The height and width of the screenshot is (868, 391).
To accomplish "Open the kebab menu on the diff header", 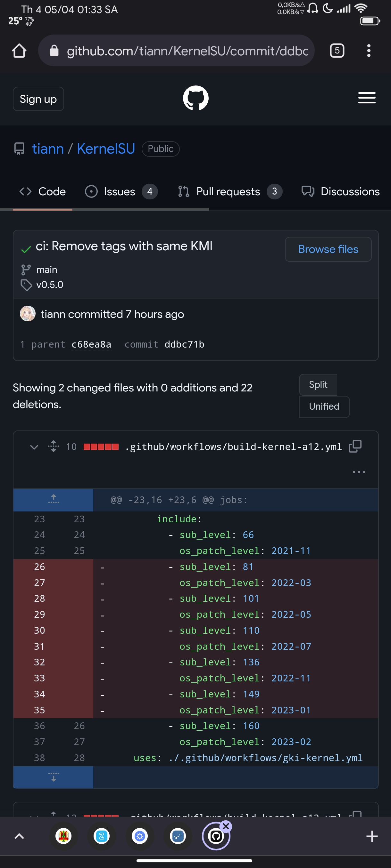I will 359,472.
